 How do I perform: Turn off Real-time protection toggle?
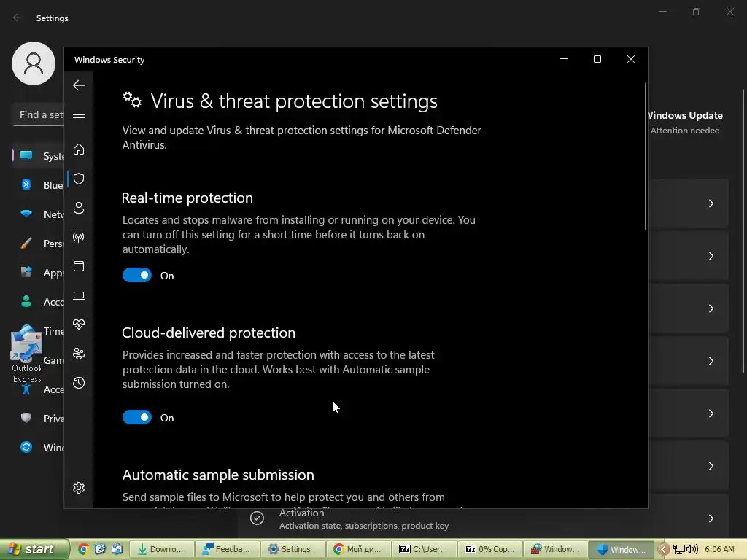(137, 275)
